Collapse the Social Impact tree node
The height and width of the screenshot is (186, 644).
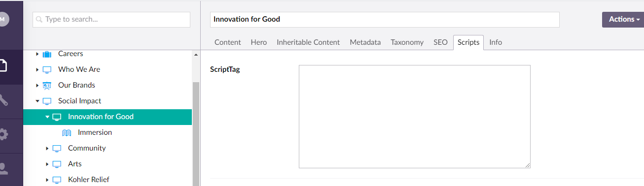coord(37,101)
